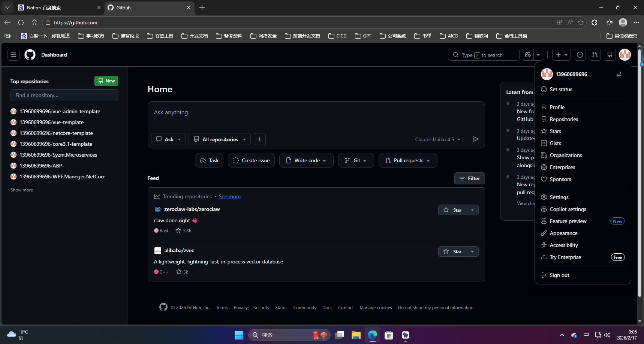
Task: Open Gists from user menu
Action: [x=583, y=143]
